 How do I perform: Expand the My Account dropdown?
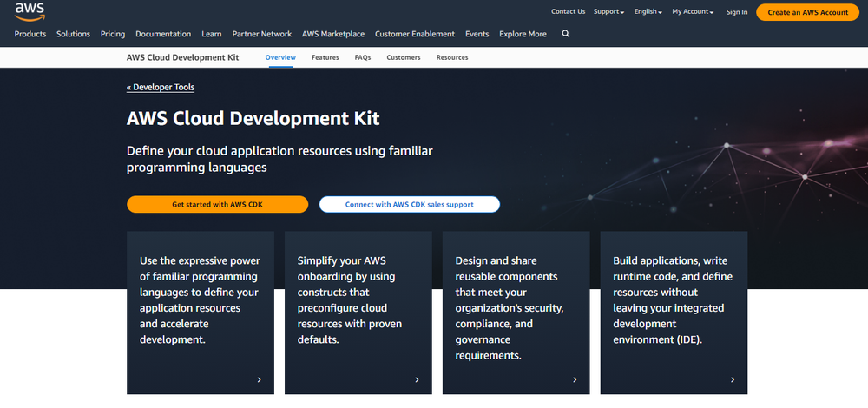click(x=693, y=11)
